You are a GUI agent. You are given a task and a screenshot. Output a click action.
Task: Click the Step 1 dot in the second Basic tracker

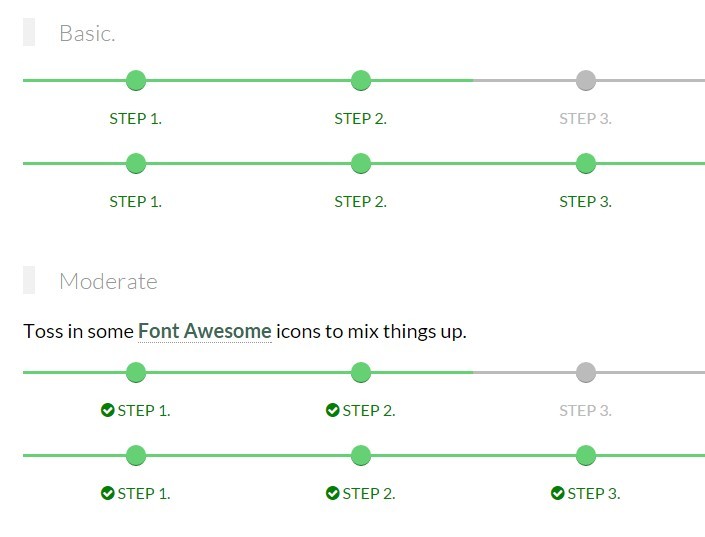[x=136, y=163]
